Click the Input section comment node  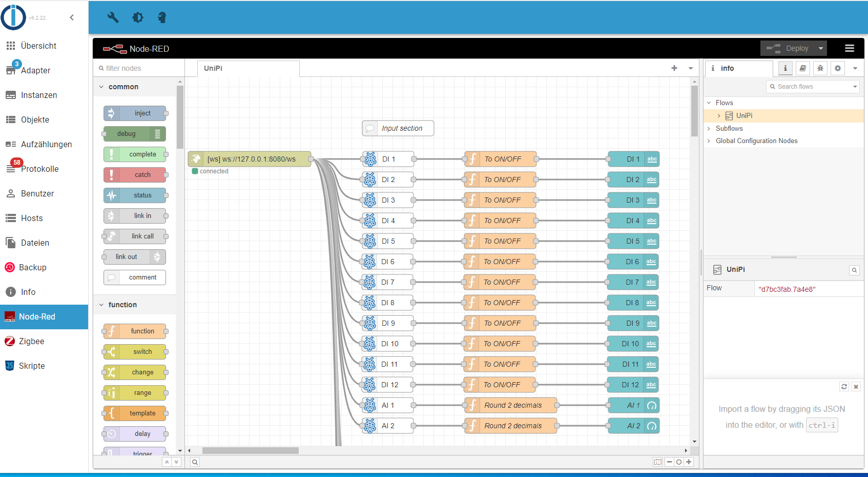point(398,128)
